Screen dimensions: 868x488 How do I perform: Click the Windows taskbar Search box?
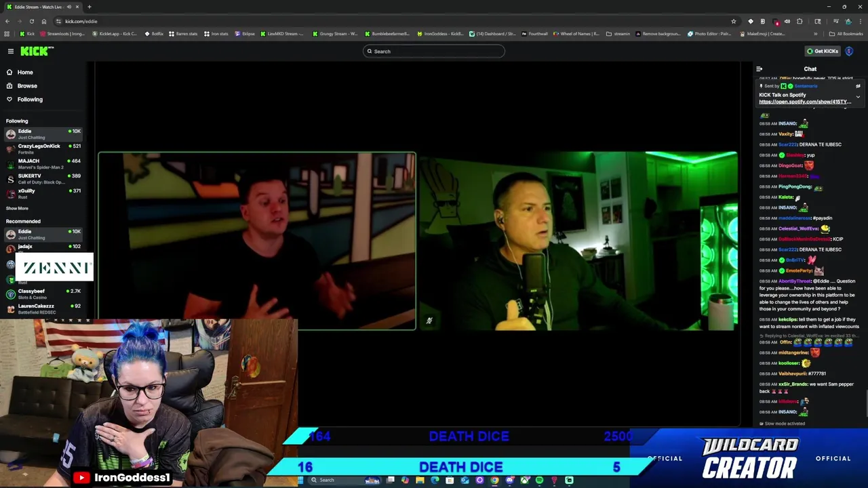tap(346, 481)
